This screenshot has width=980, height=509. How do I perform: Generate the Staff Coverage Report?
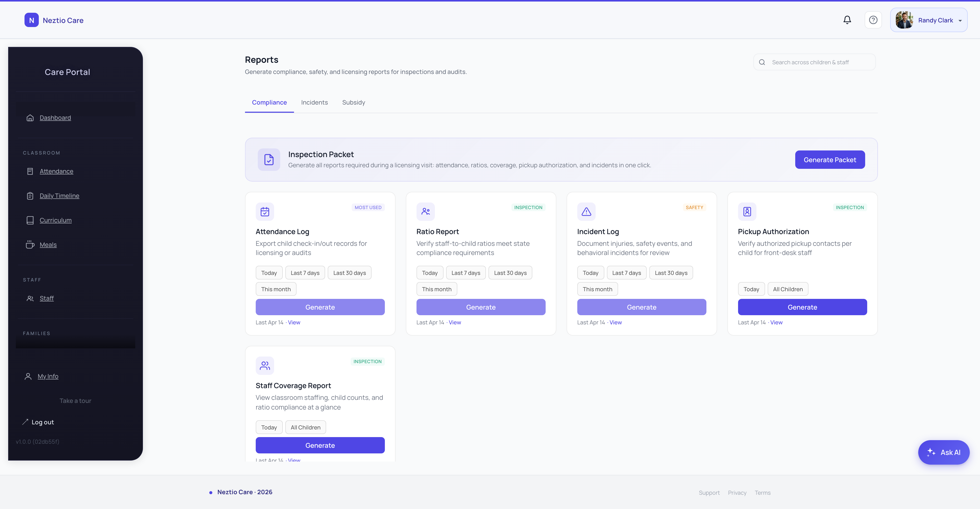pyautogui.click(x=320, y=445)
